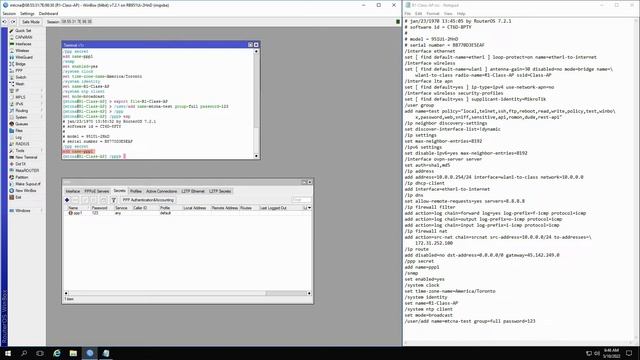Open Switch in the sidebar

(x=21, y=77)
